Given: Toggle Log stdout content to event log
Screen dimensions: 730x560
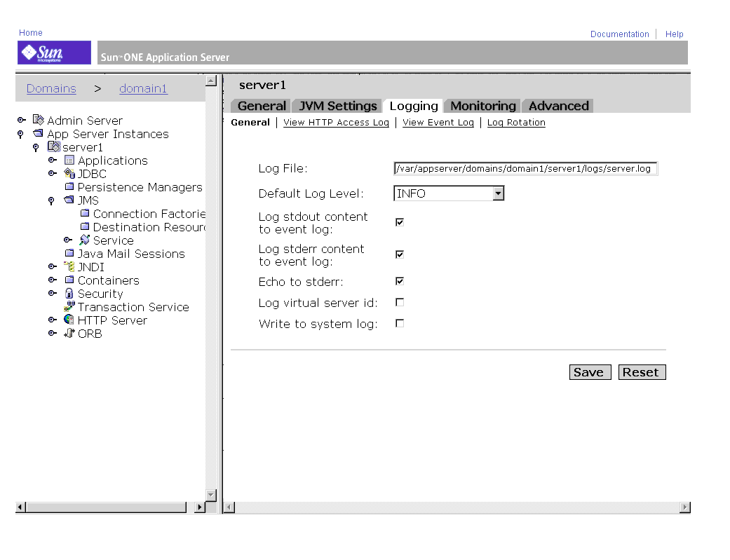Looking at the screenshot, I should 400,222.
